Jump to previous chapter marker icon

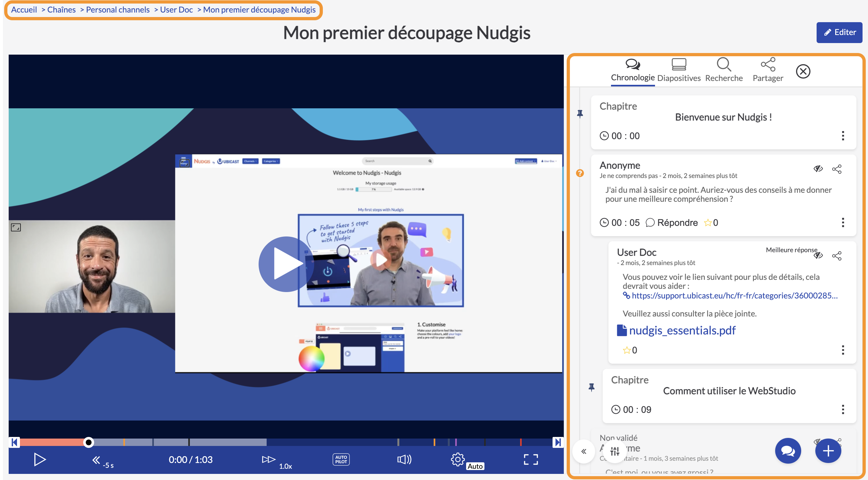(14, 442)
